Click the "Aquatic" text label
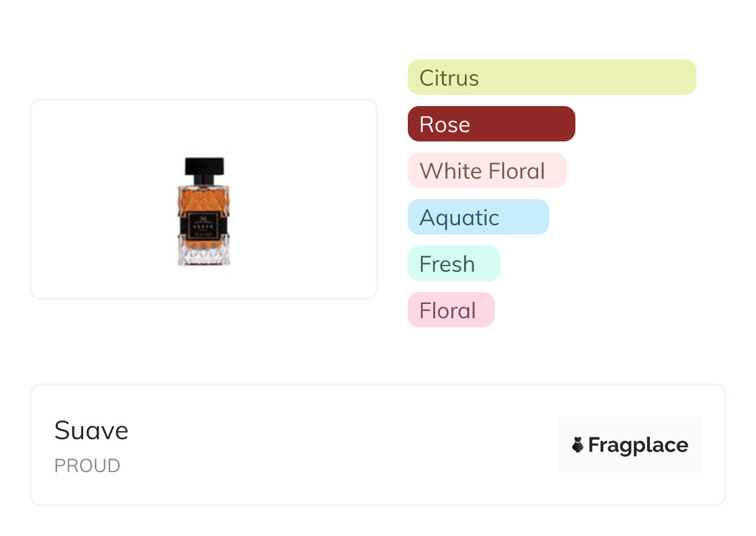 pyautogui.click(x=459, y=218)
